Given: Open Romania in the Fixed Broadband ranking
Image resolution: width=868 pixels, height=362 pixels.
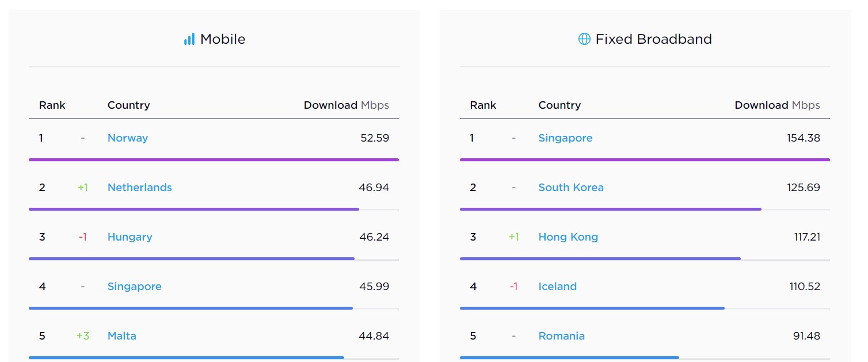Looking at the screenshot, I should (x=561, y=336).
